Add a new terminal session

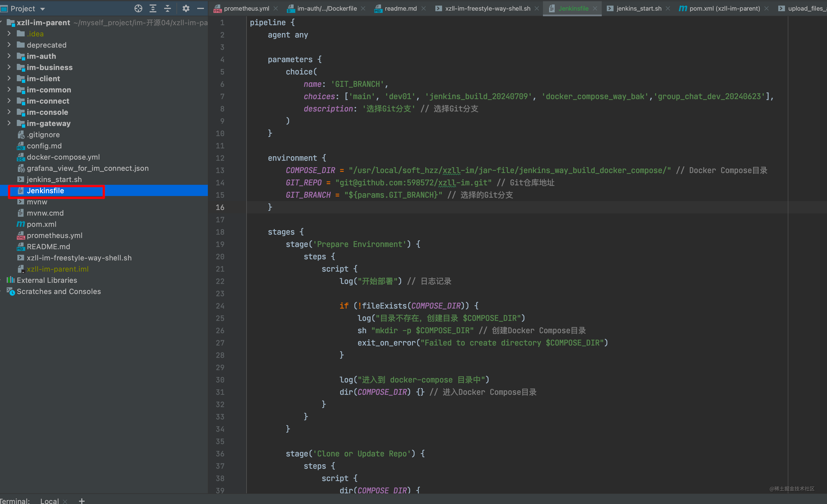tap(82, 501)
